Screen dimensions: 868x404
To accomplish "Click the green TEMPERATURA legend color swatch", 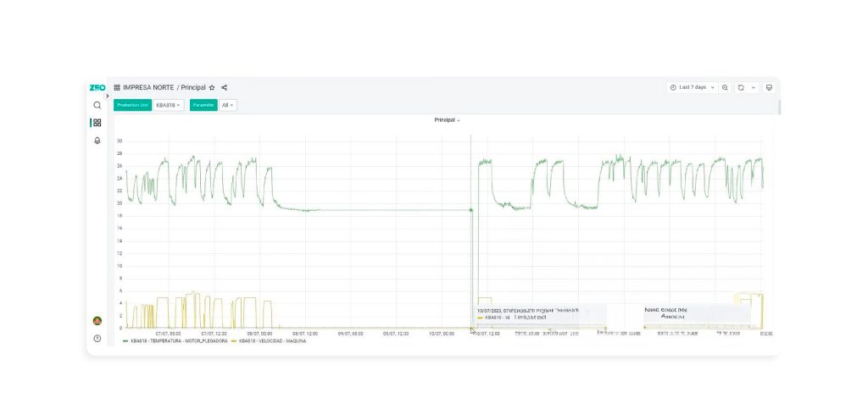I will pyautogui.click(x=125, y=341).
